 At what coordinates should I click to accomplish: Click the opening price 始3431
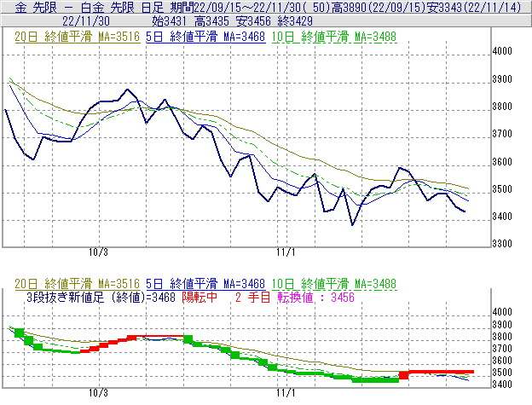[x=169, y=21]
